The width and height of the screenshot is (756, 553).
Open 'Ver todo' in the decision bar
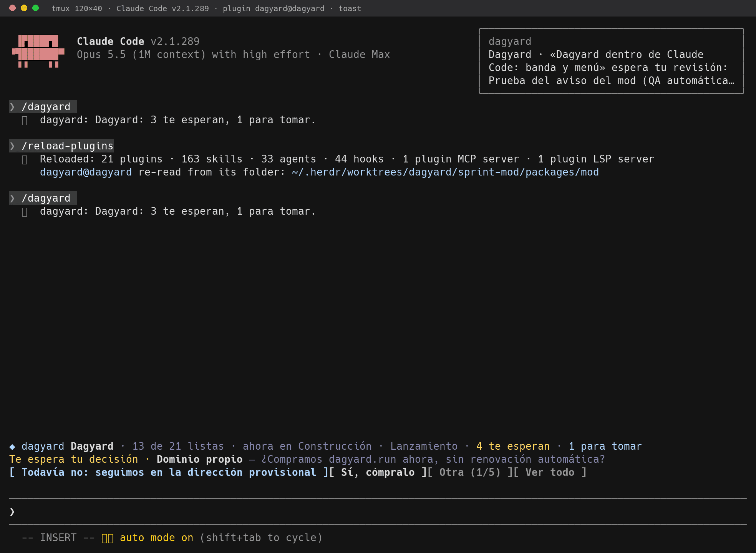550,472
